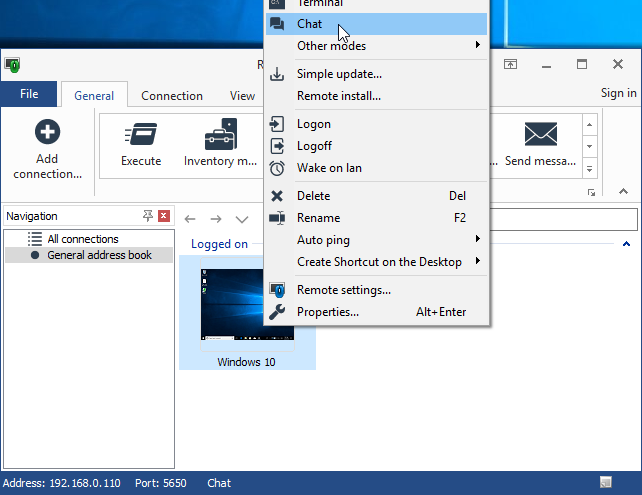Open the navigation history dropdown chevron

tap(242, 219)
